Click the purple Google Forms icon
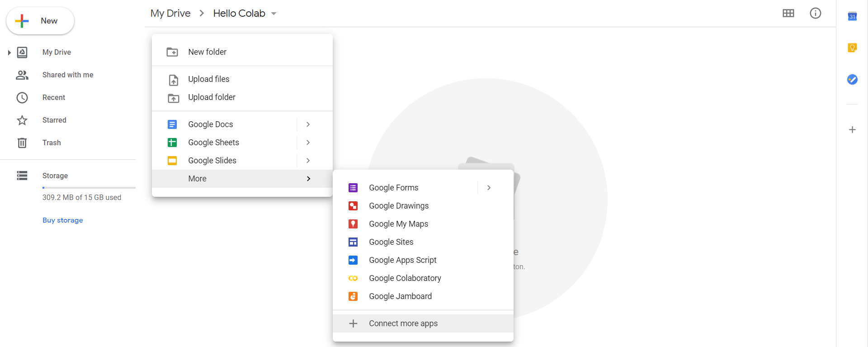The width and height of the screenshot is (868, 347). pyautogui.click(x=353, y=188)
